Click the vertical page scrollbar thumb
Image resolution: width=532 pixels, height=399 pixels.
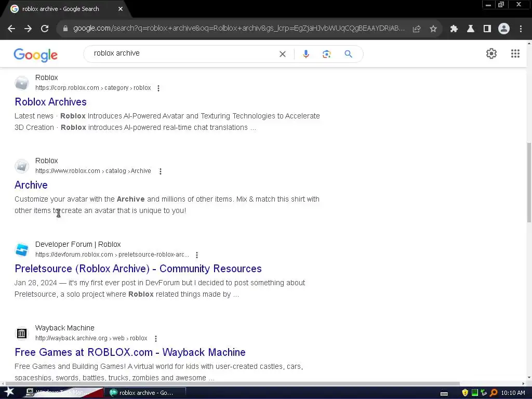point(529,182)
